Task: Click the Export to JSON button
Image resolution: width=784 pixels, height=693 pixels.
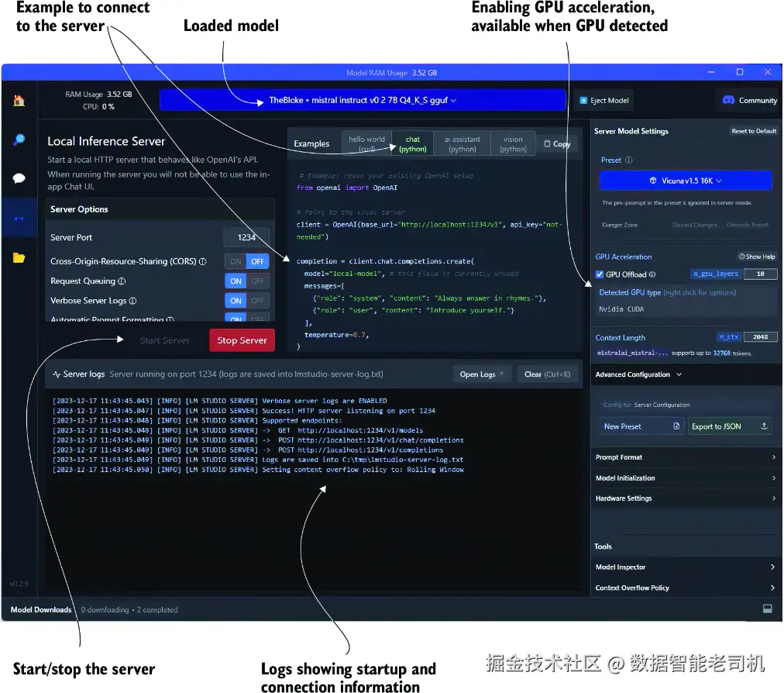Action: click(x=730, y=426)
